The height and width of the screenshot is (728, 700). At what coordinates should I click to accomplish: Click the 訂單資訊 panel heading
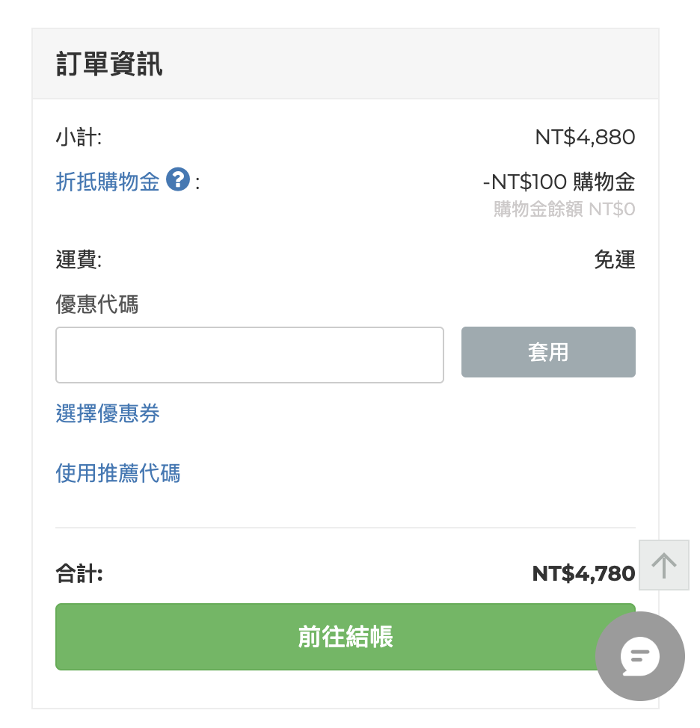pyautogui.click(x=109, y=64)
